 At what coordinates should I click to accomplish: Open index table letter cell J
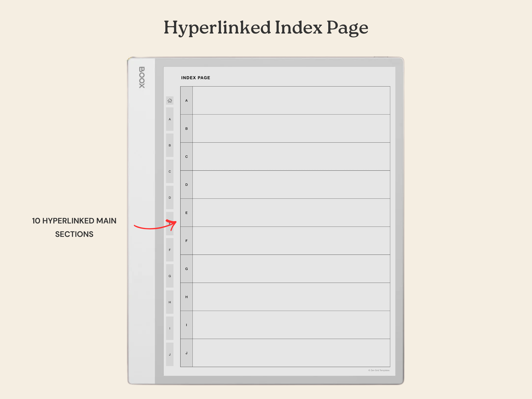(186, 353)
